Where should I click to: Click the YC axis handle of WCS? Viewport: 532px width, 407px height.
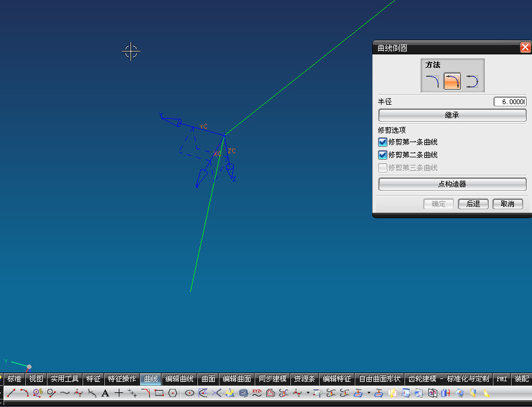[x=203, y=127]
